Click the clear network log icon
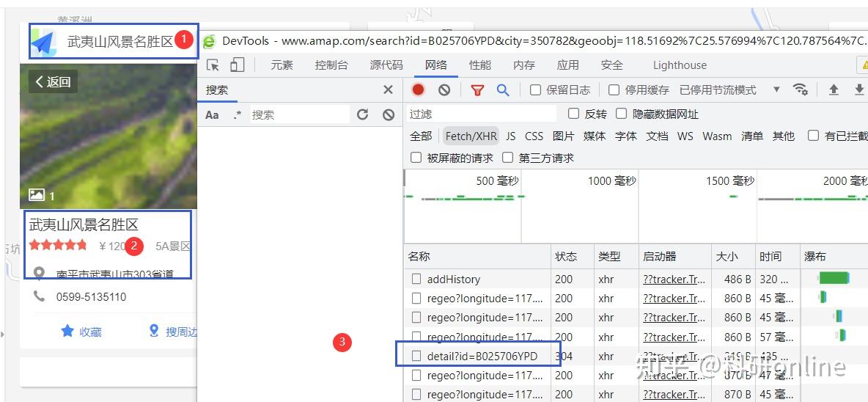Screen dimensions: 868x402 click(x=444, y=89)
